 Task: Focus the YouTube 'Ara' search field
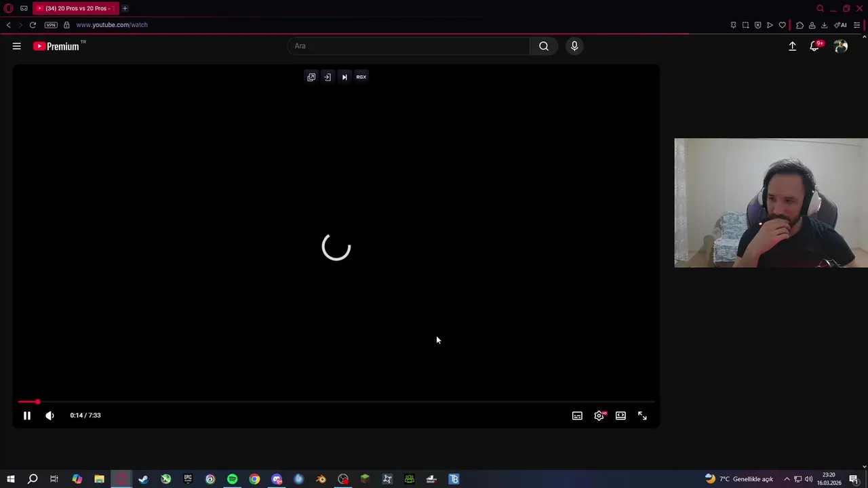[x=409, y=46]
